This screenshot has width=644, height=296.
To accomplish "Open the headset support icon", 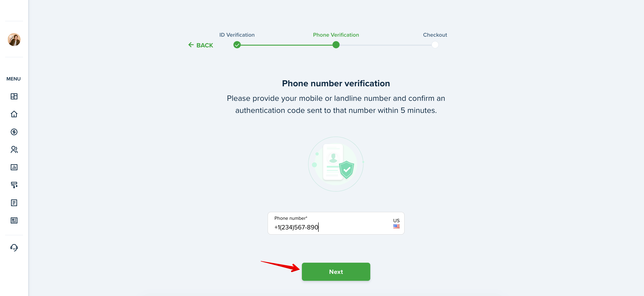I will pyautogui.click(x=14, y=247).
